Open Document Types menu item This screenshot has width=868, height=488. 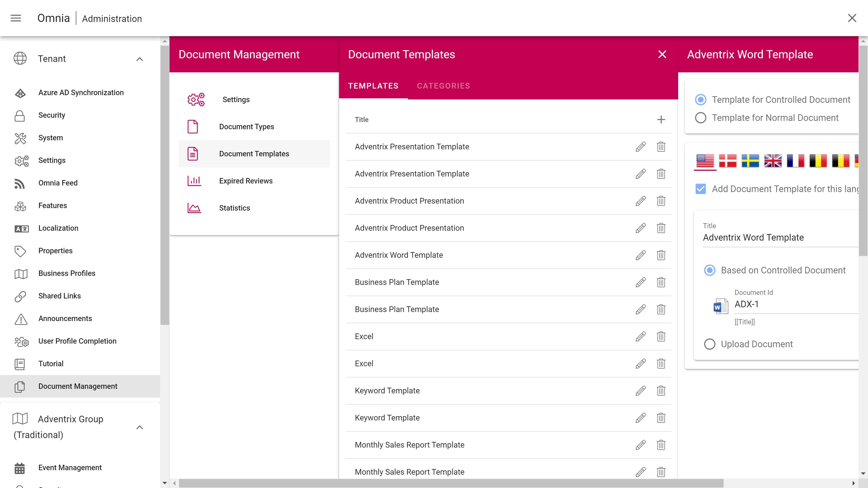coord(246,127)
